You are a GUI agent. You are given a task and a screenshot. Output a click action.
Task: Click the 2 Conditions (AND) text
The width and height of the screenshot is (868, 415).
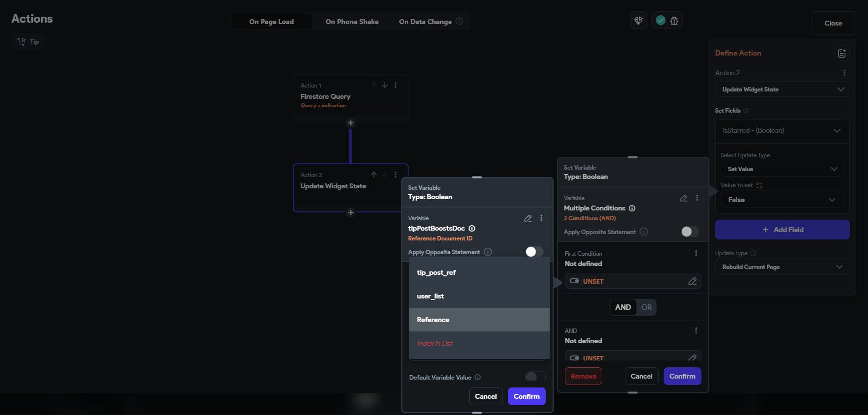[x=589, y=218]
